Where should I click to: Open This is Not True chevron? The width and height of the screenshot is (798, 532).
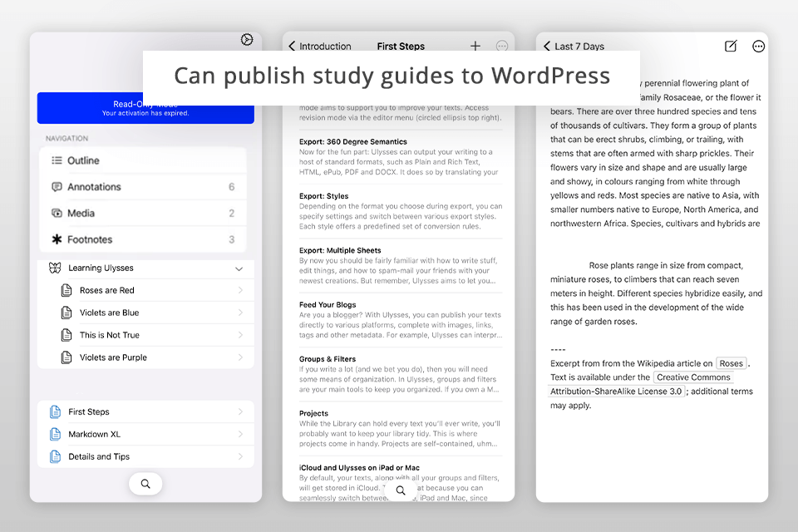(240, 335)
